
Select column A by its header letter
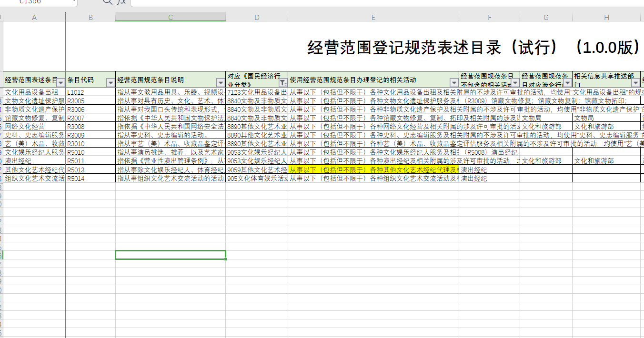[x=34, y=18]
